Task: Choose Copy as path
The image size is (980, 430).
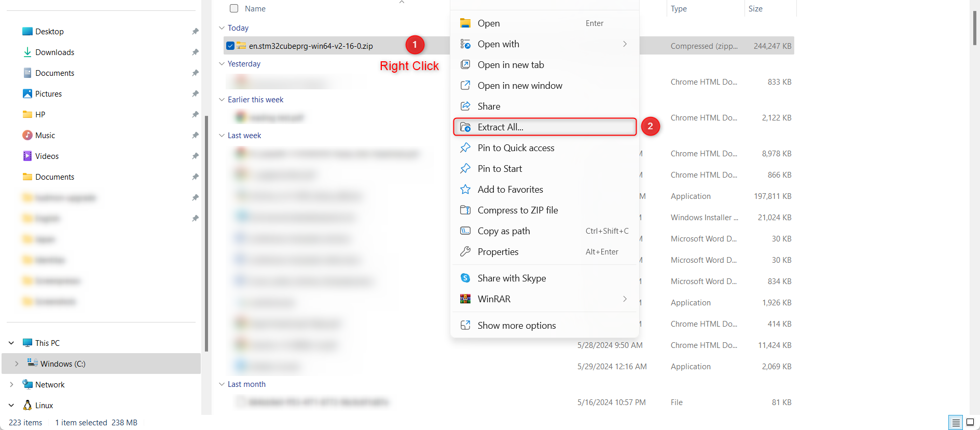Action: pos(545,231)
